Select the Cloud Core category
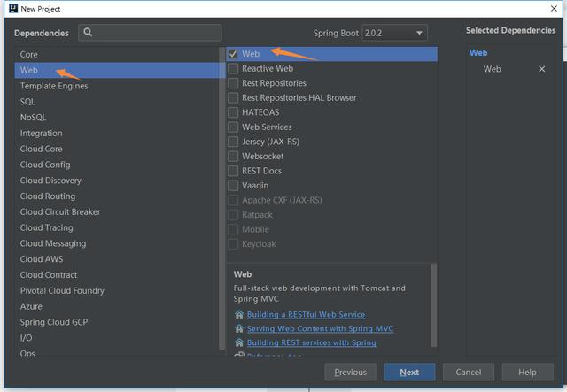Screen dimensions: 567x392 (118, 149)
